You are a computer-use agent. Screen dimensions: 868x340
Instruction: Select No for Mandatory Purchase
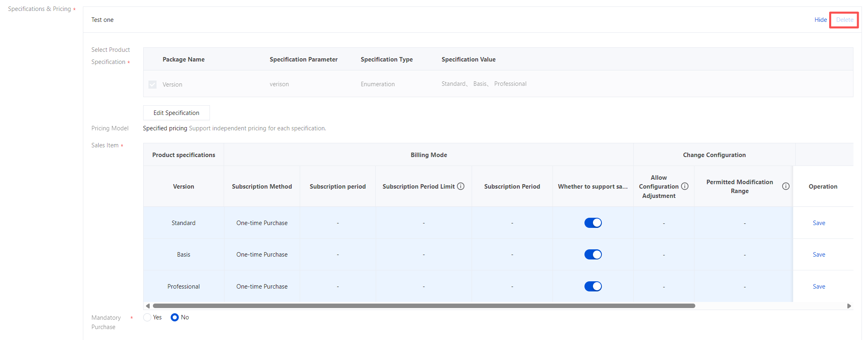(x=175, y=317)
